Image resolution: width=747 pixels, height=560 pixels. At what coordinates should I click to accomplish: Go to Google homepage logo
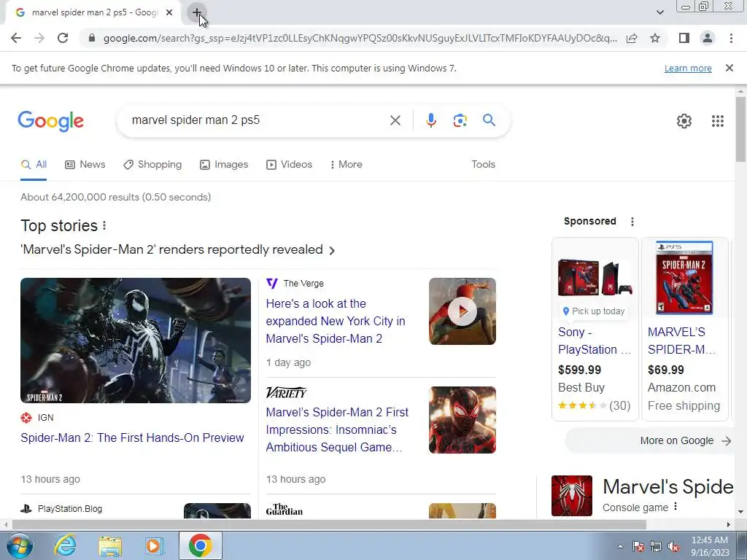(x=50, y=122)
